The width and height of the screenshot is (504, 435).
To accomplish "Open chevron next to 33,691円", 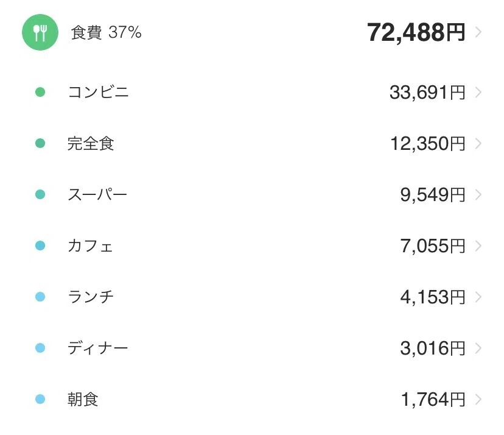I will (x=478, y=93).
